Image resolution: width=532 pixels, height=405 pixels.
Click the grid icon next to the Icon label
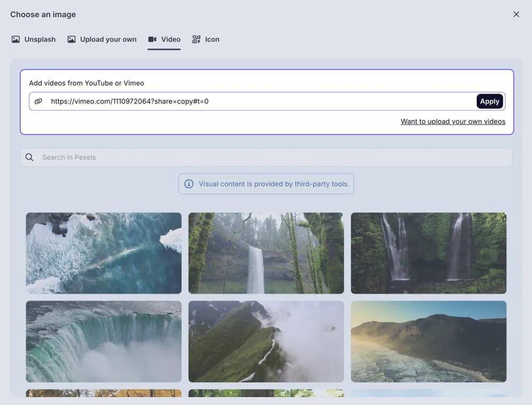[x=195, y=39]
